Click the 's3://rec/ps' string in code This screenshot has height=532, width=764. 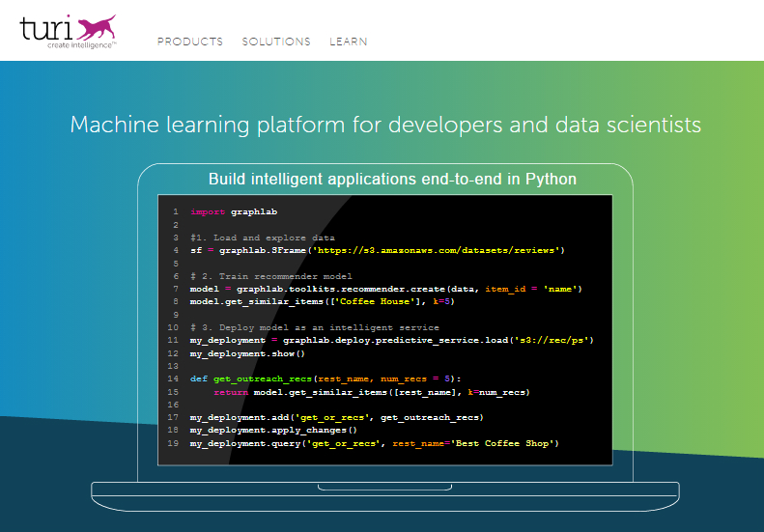553,340
